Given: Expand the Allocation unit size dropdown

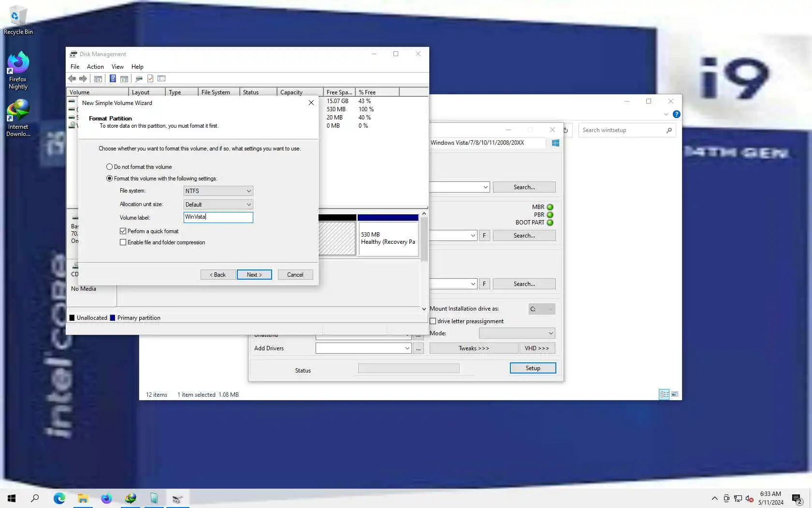Looking at the screenshot, I should point(218,205).
